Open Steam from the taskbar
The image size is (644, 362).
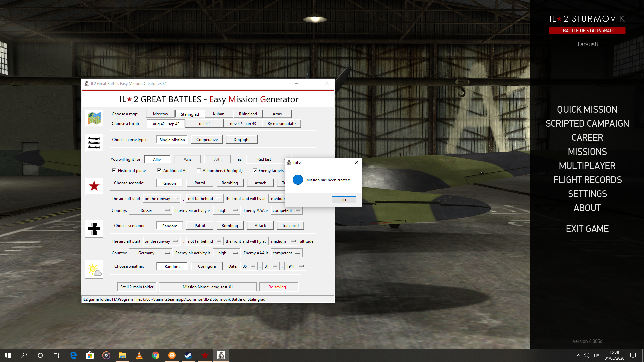[x=188, y=355]
